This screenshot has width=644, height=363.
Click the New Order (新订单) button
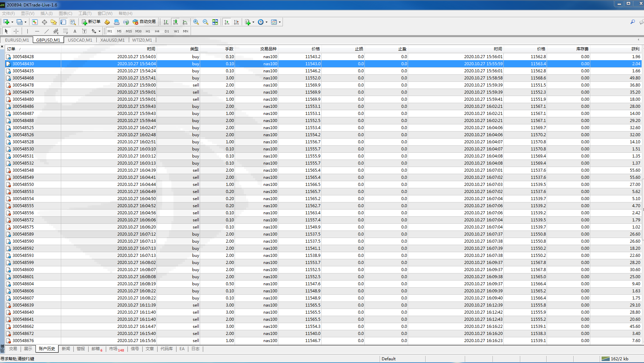tap(91, 22)
